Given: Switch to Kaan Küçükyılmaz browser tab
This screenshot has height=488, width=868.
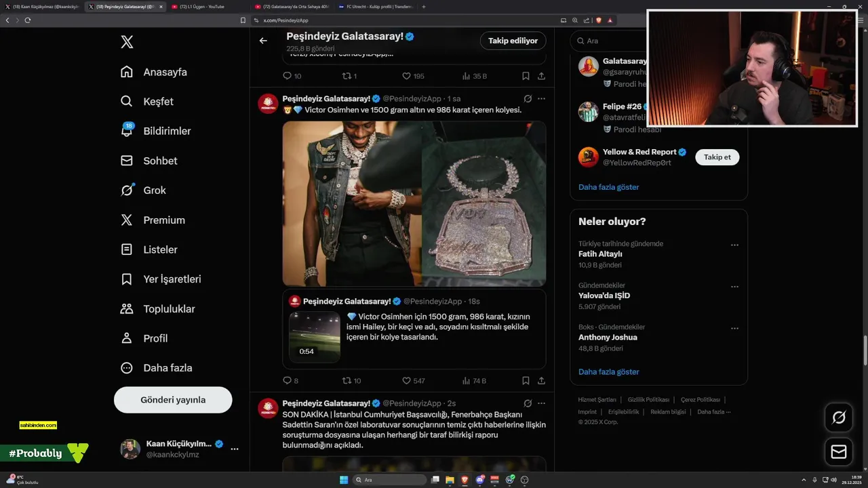Looking at the screenshot, I should pos(45,7).
